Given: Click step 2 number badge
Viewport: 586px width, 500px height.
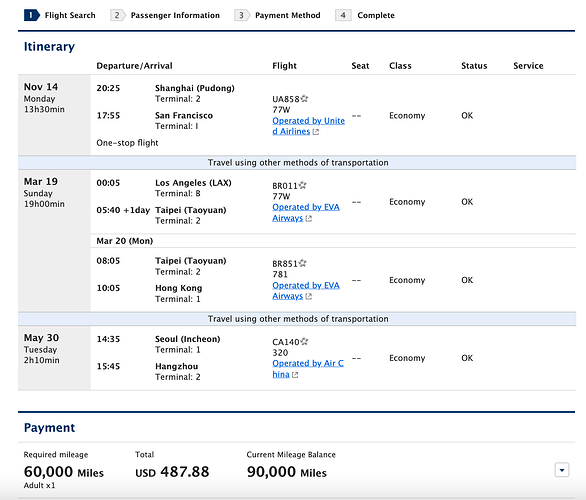Looking at the screenshot, I should (118, 15).
